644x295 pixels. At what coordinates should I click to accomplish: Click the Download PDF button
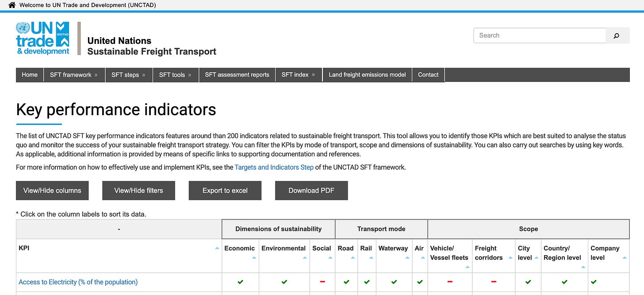[311, 190]
